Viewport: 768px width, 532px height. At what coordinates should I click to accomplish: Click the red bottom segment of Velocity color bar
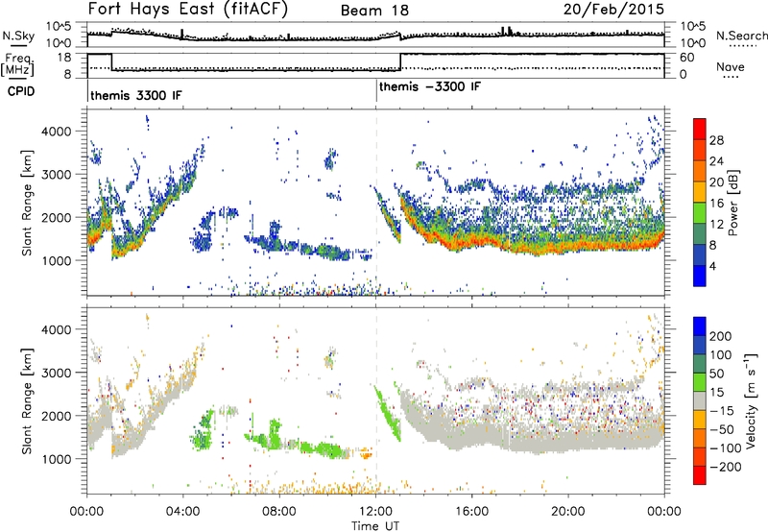click(700, 475)
